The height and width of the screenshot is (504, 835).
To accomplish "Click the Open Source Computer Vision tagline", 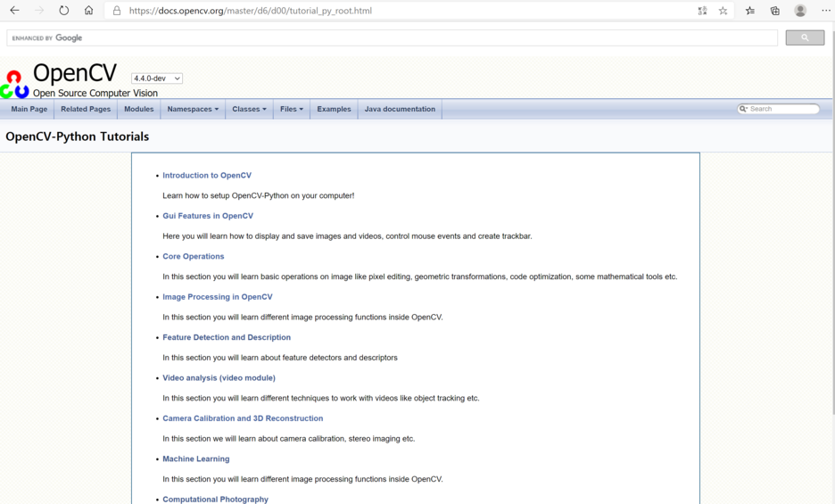I will coord(95,94).
